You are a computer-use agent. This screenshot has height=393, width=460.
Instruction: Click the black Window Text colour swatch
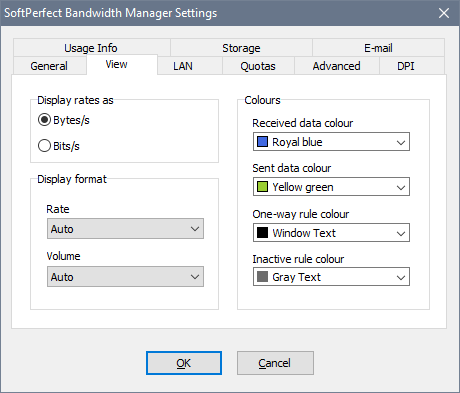pos(262,233)
